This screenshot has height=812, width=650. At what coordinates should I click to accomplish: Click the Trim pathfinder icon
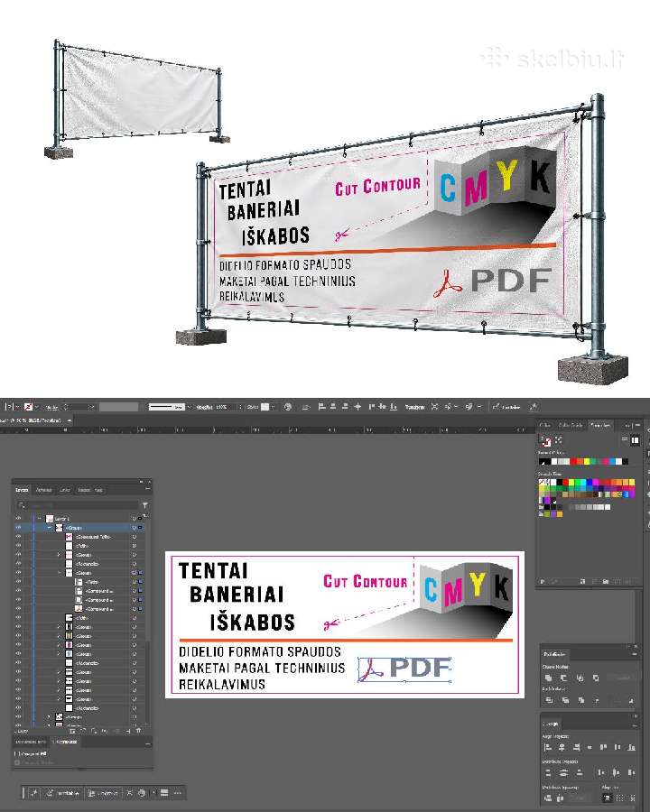565,700
